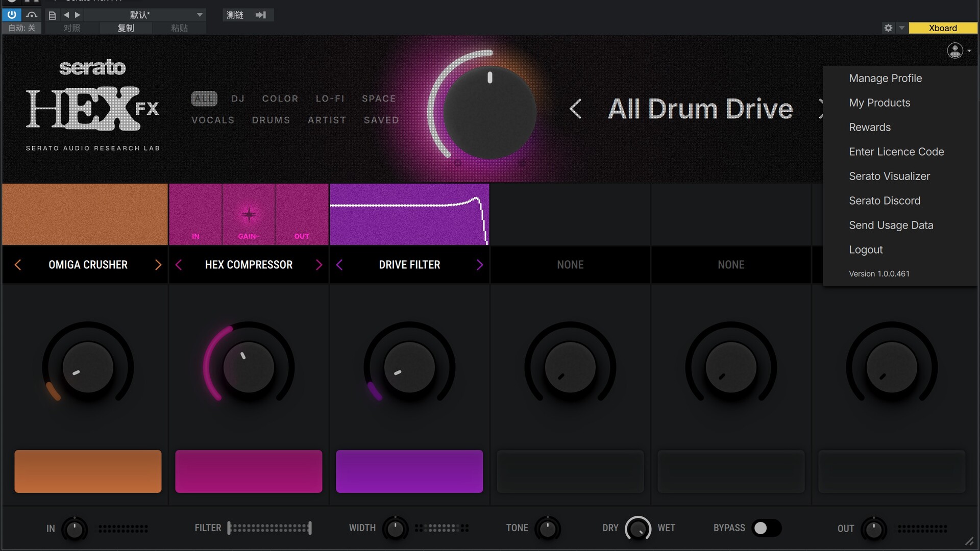Screen dimensions: 980x551
Task: Click the Xboard yellow field
Action: pos(943,28)
